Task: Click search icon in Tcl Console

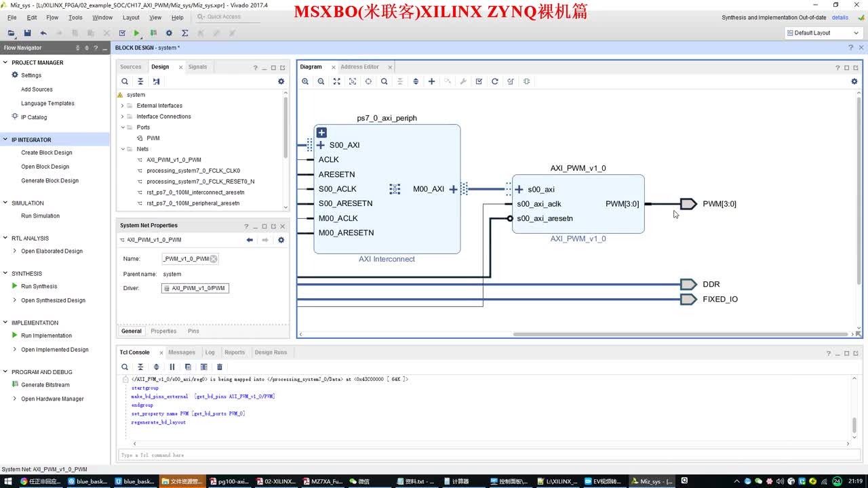Action: 125,367
